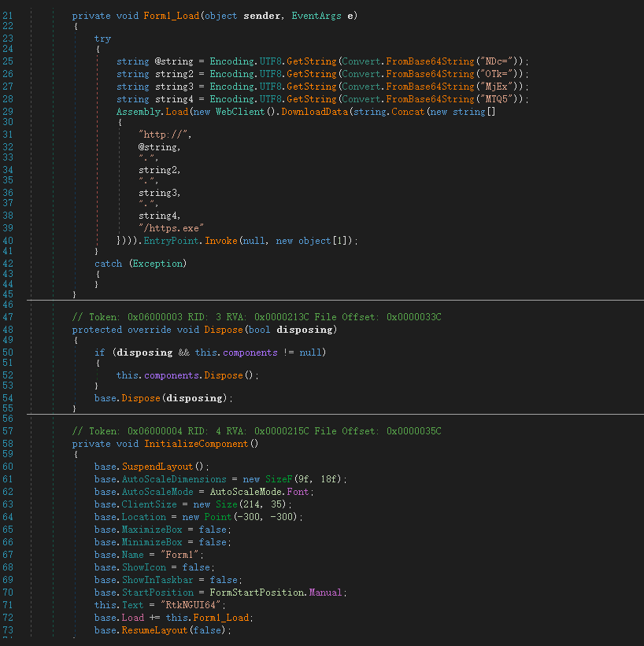Click the Manual enum value
This screenshot has height=646, width=644.
click(325, 592)
